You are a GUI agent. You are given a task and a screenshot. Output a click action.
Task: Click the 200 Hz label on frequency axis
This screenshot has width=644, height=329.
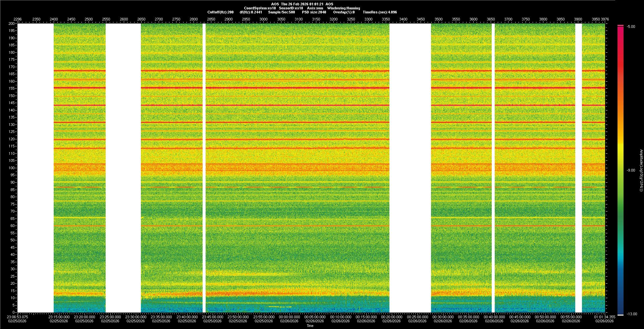11,23
